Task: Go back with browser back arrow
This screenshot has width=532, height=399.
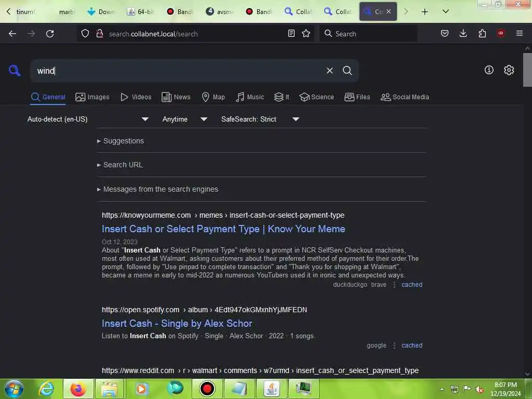Action: 12,34
